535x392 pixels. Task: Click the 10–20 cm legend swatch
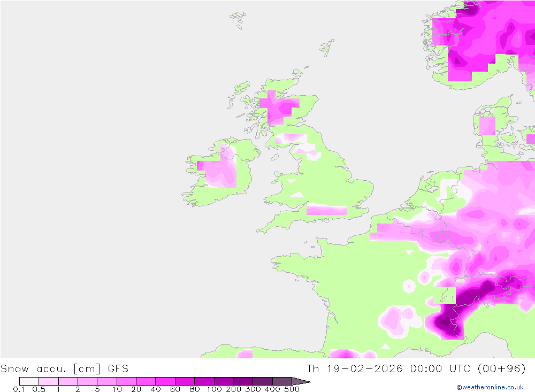[127, 381]
